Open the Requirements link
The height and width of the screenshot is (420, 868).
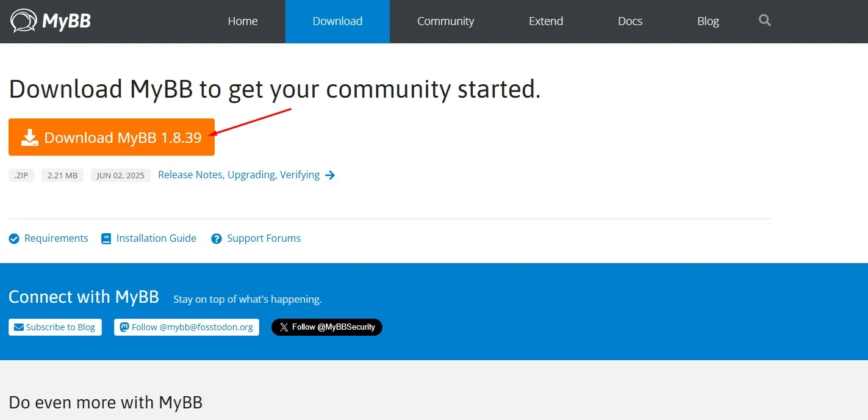[x=56, y=238]
